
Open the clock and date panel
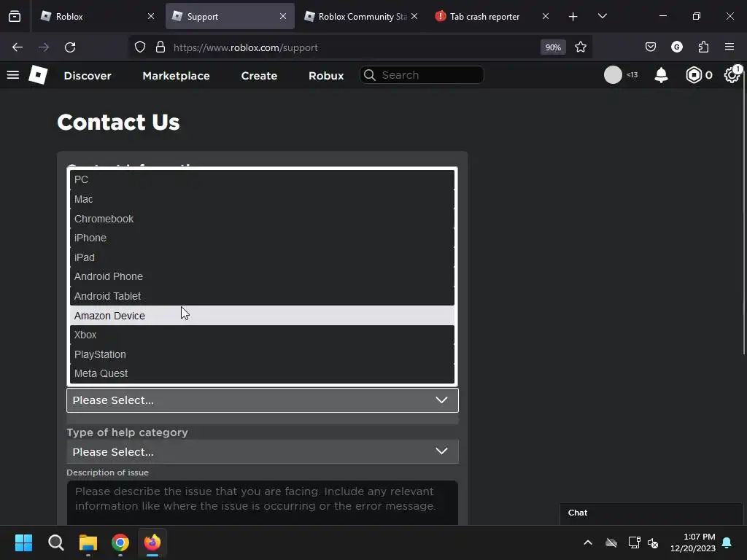(693, 542)
